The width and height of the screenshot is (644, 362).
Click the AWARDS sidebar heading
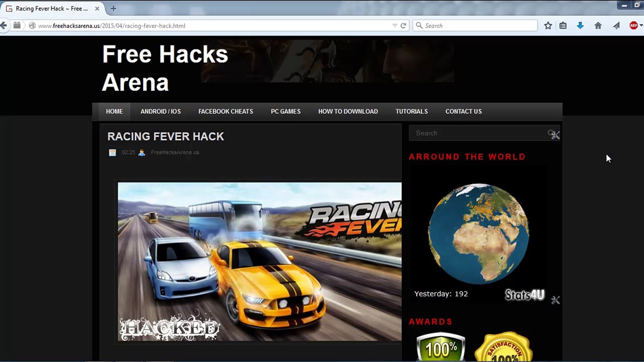(430, 322)
